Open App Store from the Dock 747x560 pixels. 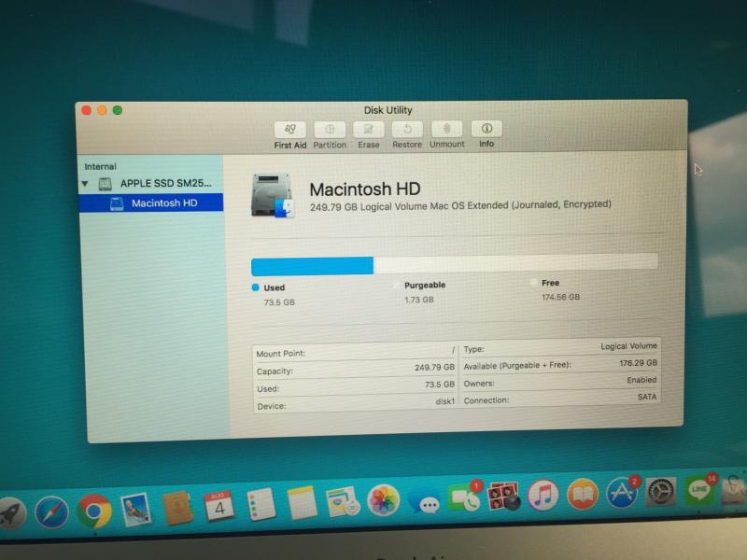[x=621, y=493]
